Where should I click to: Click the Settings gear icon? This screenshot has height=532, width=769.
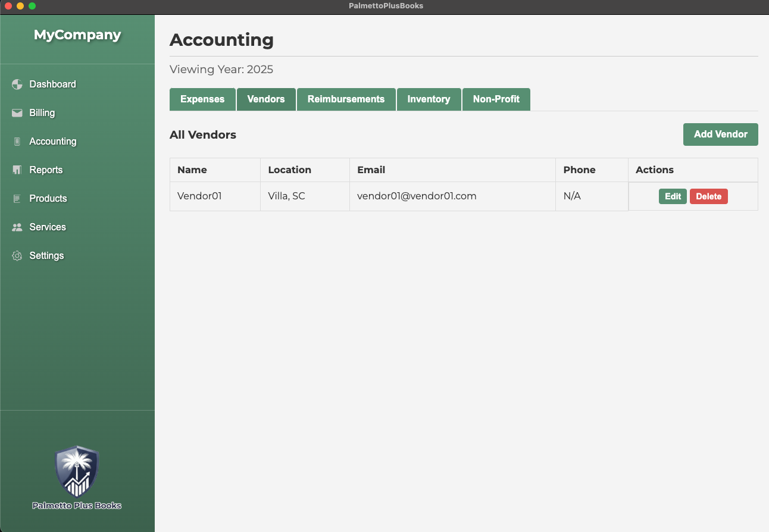(x=17, y=256)
